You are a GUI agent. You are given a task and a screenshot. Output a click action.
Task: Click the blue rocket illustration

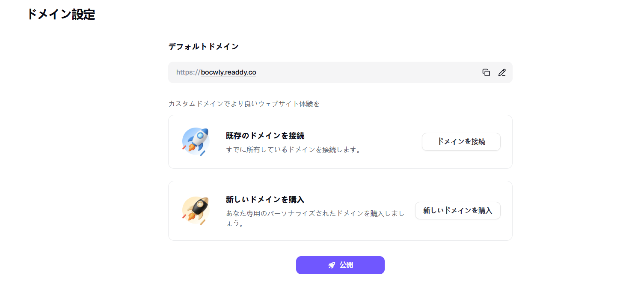(196, 141)
